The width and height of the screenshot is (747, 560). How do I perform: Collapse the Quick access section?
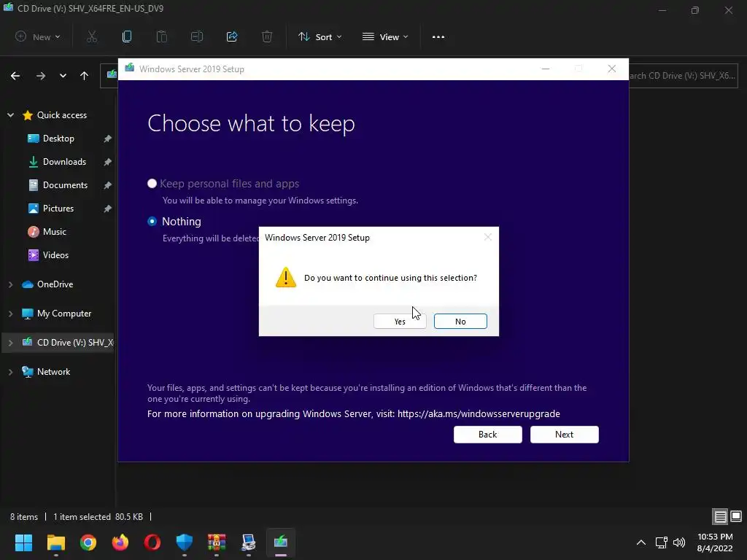coord(10,114)
